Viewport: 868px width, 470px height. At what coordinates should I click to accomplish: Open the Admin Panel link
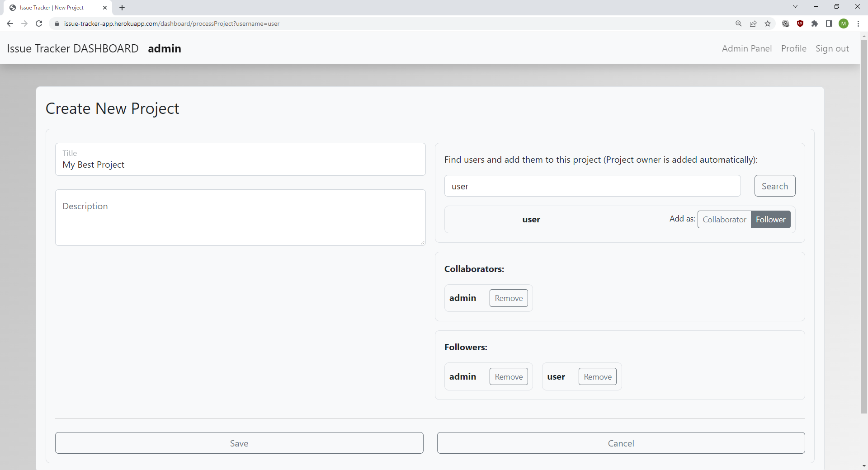746,48
